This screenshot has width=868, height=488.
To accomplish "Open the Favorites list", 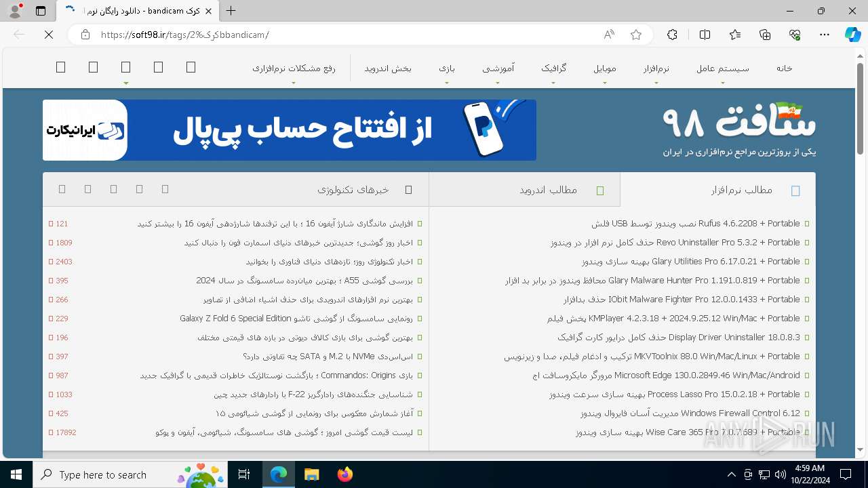I will [x=735, y=35].
